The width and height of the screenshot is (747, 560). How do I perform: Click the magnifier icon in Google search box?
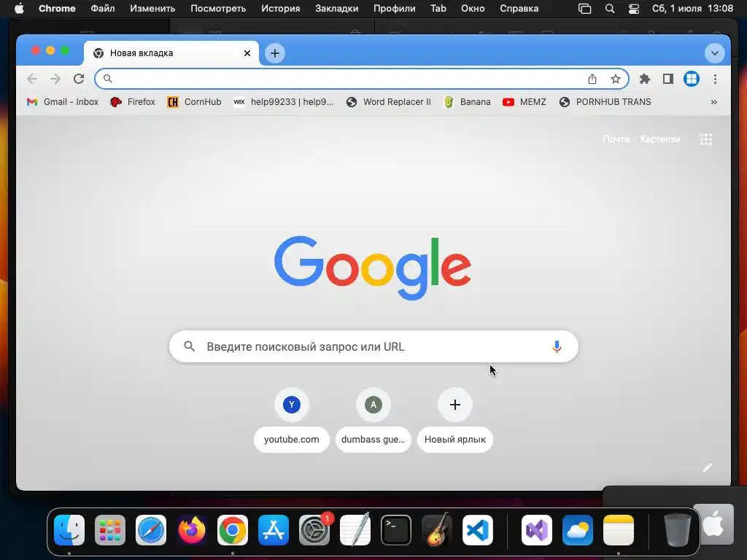point(189,346)
